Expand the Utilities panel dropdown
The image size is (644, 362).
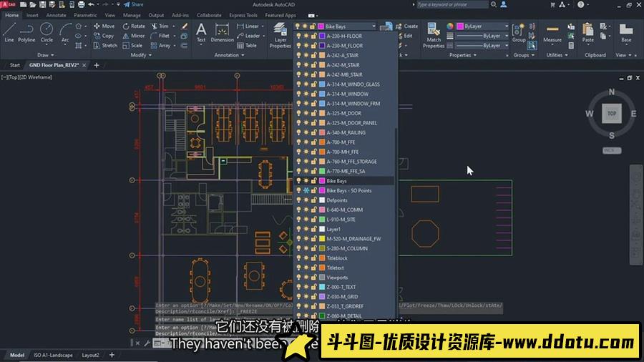[557, 55]
